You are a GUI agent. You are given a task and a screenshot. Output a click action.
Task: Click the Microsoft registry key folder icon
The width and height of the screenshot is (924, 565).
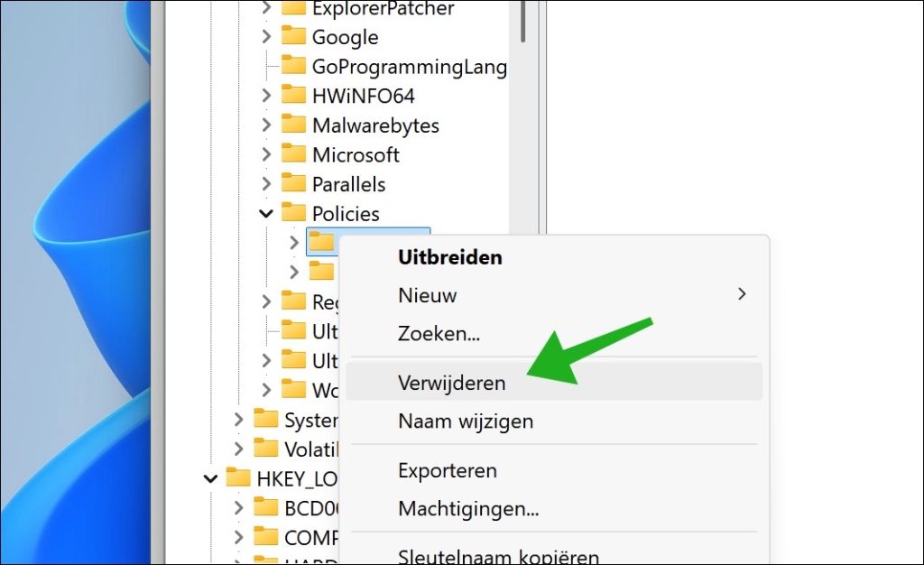click(x=295, y=154)
